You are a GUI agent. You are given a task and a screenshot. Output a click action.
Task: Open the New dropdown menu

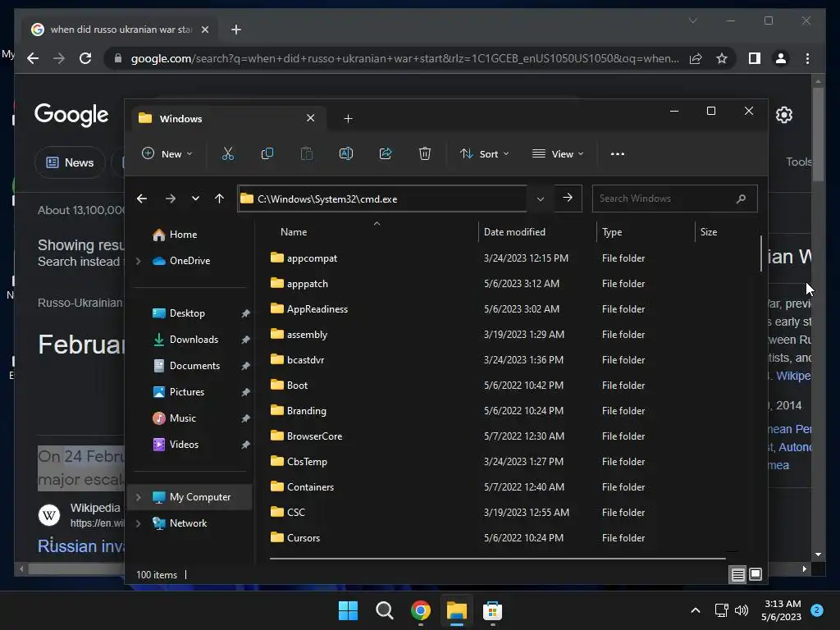click(x=167, y=153)
